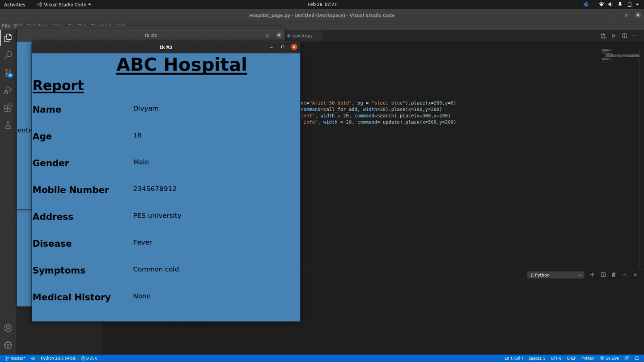Open editor More Actions ellipsis
This screenshot has width=644, height=362.
636,36
